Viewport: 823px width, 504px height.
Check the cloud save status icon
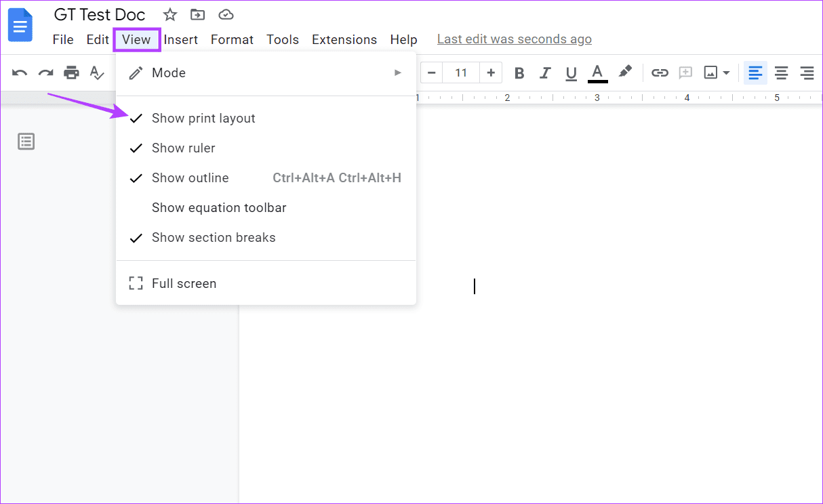pos(226,14)
